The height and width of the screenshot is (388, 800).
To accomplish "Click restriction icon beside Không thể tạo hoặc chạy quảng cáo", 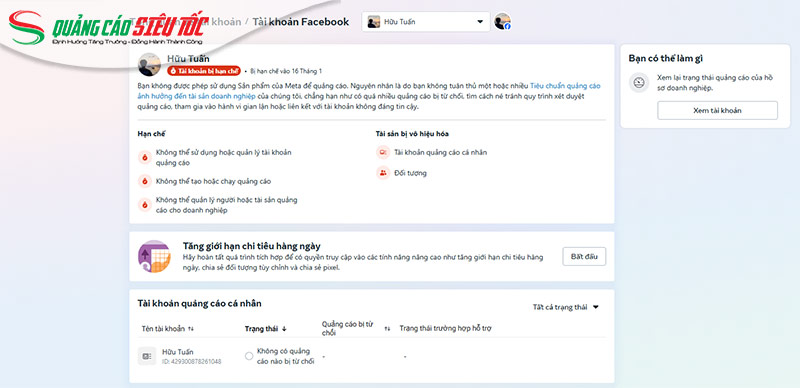I will pos(145,181).
